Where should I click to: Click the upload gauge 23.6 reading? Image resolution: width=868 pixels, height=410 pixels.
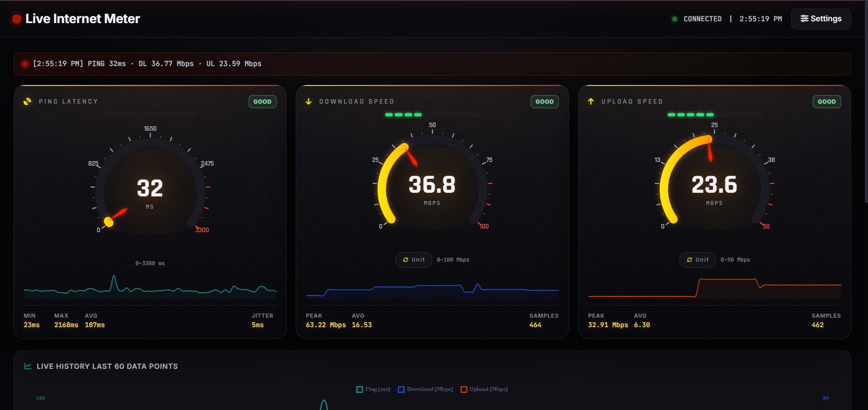point(714,185)
